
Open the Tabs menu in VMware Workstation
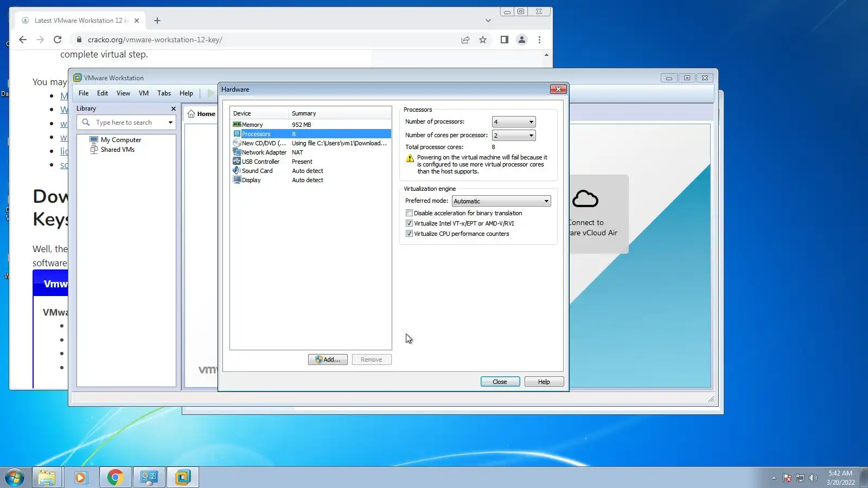[x=164, y=93]
